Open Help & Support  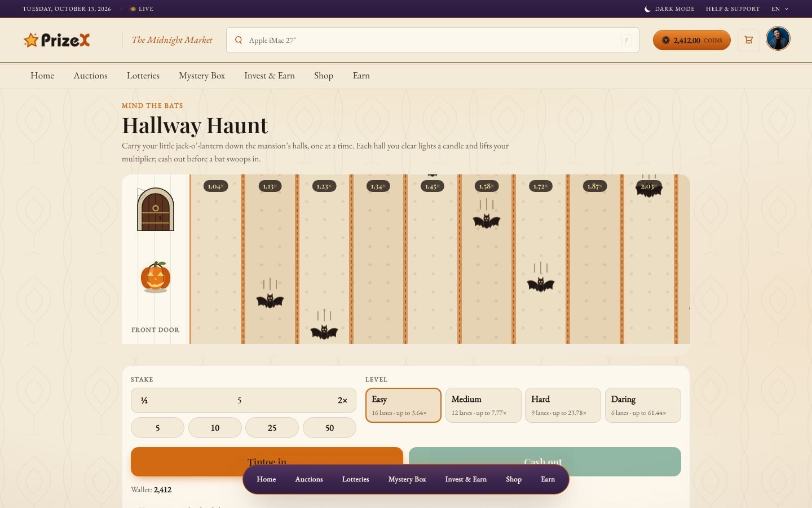732,9
